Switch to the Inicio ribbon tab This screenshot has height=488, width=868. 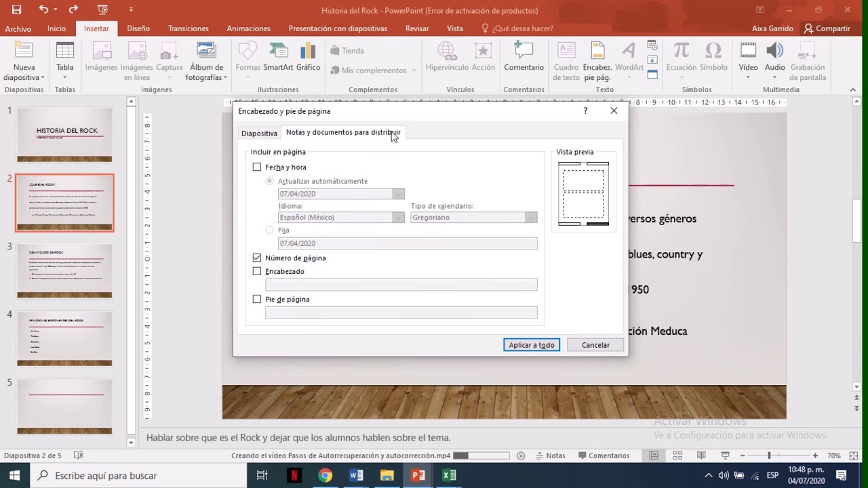click(x=57, y=28)
